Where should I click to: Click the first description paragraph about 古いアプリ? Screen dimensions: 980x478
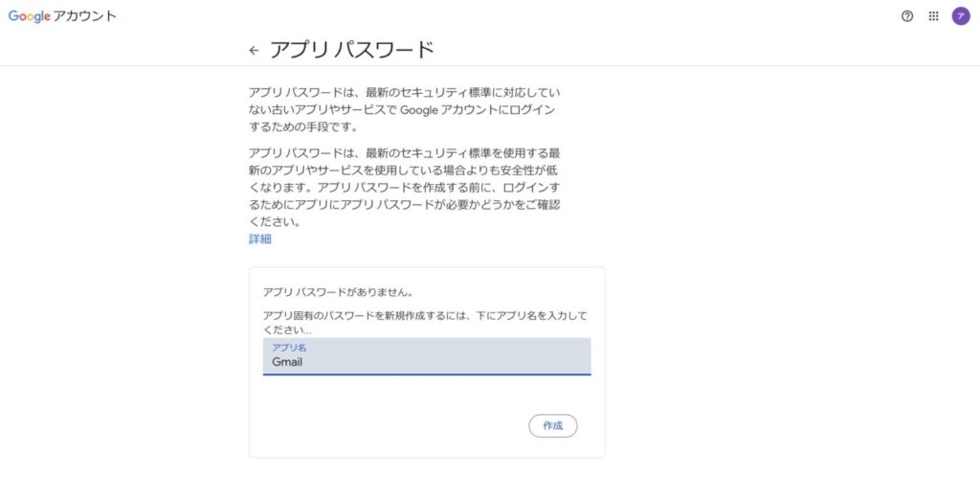tap(404, 109)
